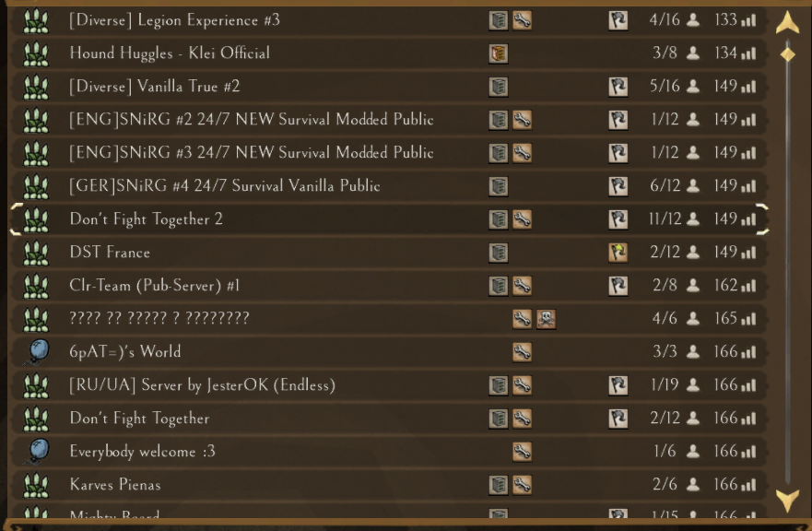Click the wrench icon on Don't Fight Together 2
Screen dimensions: 812x531
click(x=522, y=219)
